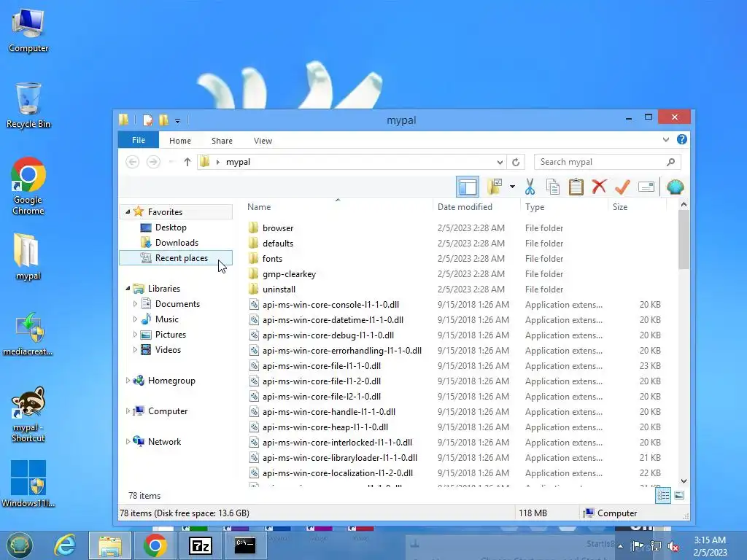Click the red X Delete icon
This screenshot has width=747, height=560.
[x=599, y=186]
